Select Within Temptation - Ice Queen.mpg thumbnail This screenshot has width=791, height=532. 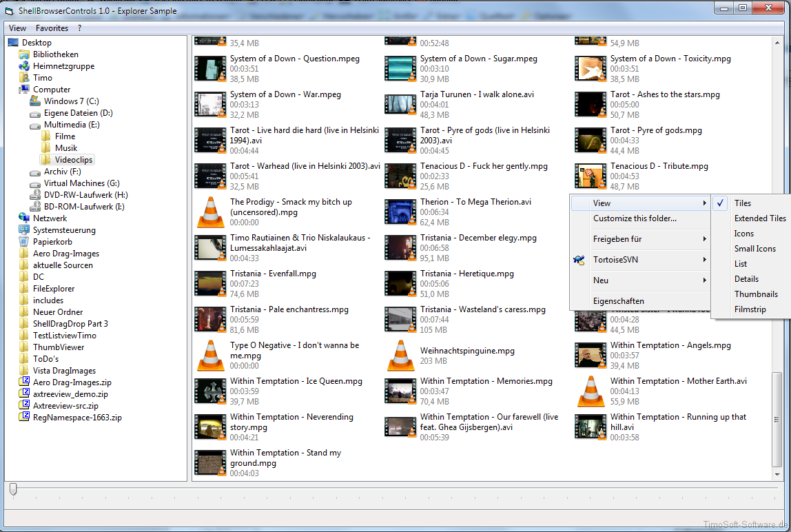click(x=210, y=391)
